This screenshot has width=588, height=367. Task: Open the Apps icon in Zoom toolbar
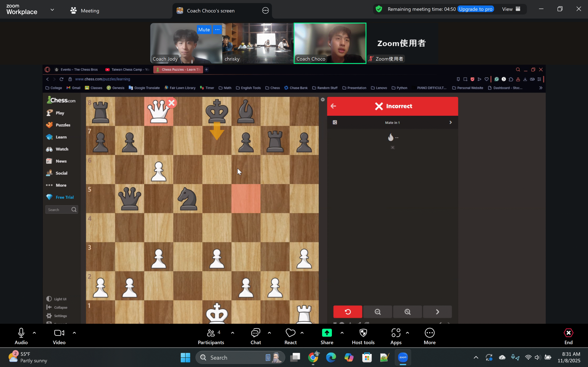click(396, 333)
